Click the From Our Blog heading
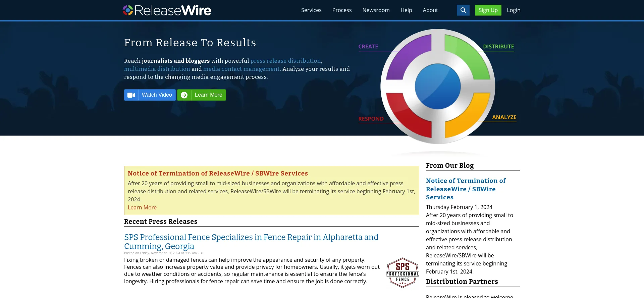This screenshot has width=644, height=298. point(450,165)
